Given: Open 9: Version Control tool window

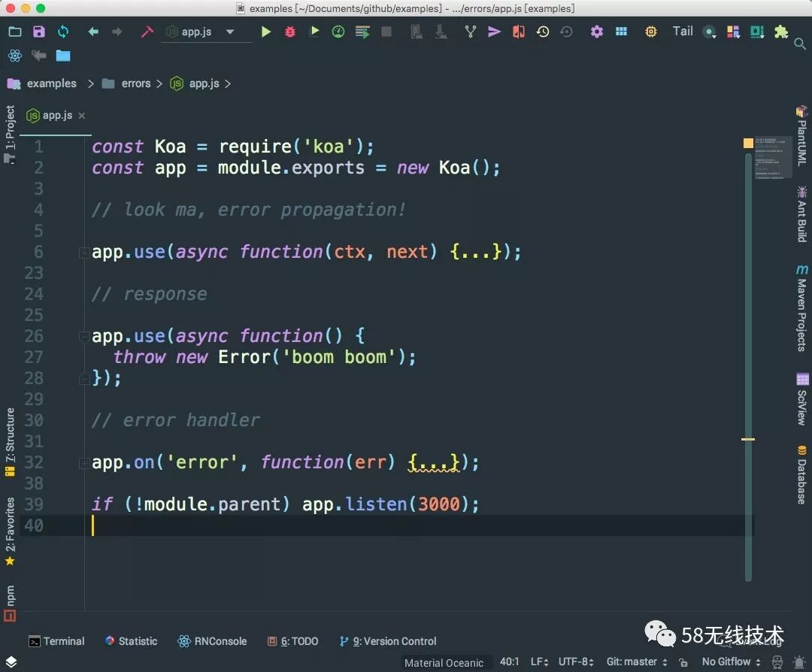Looking at the screenshot, I should 388,641.
